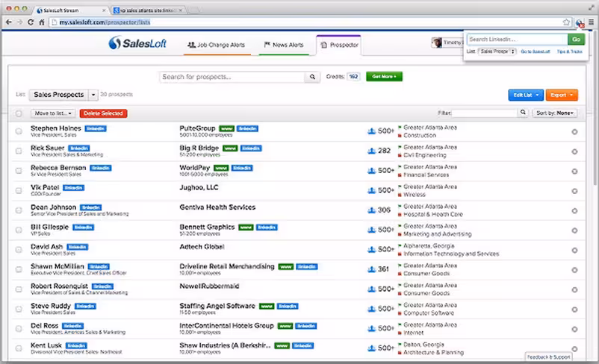Open the News Alerts tab
Screen dimensions: 599x364
pos(284,45)
